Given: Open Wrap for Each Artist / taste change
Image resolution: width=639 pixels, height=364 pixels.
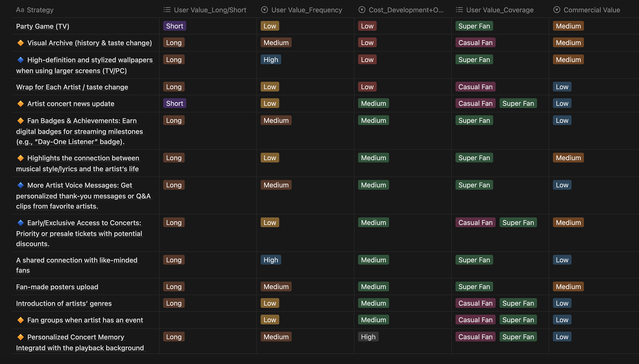Looking at the screenshot, I should [72, 87].
